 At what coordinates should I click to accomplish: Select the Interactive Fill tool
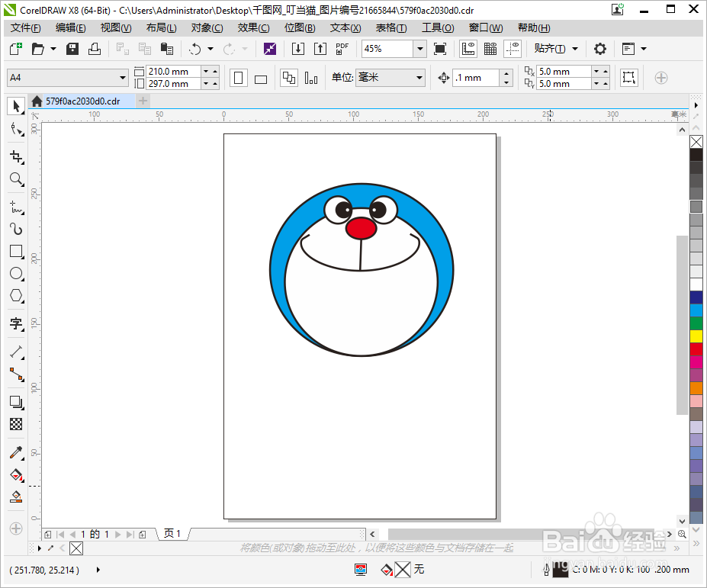point(16,474)
